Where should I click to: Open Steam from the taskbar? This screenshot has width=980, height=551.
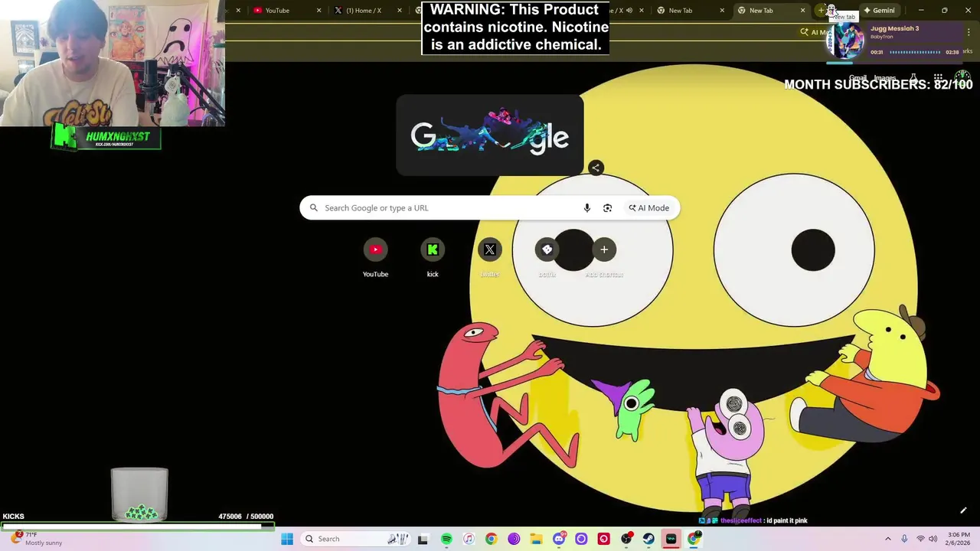click(x=648, y=539)
